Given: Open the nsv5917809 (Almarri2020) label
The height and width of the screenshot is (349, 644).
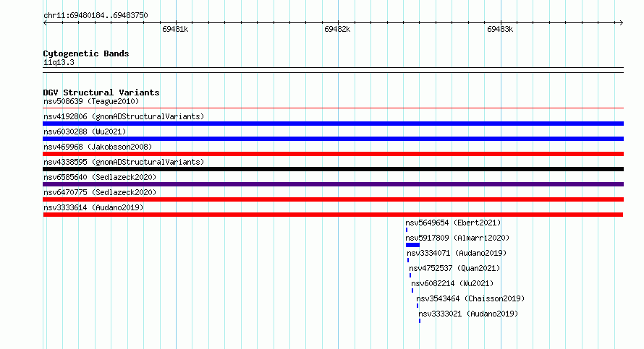Looking at the screenshot, I should click(x=457, y=238).
